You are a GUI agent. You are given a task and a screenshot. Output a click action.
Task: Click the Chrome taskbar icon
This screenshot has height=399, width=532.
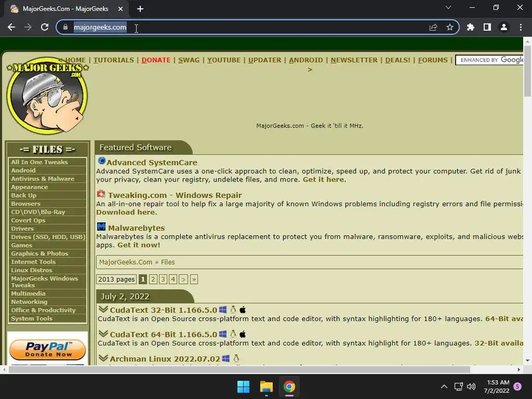point(289,387)
